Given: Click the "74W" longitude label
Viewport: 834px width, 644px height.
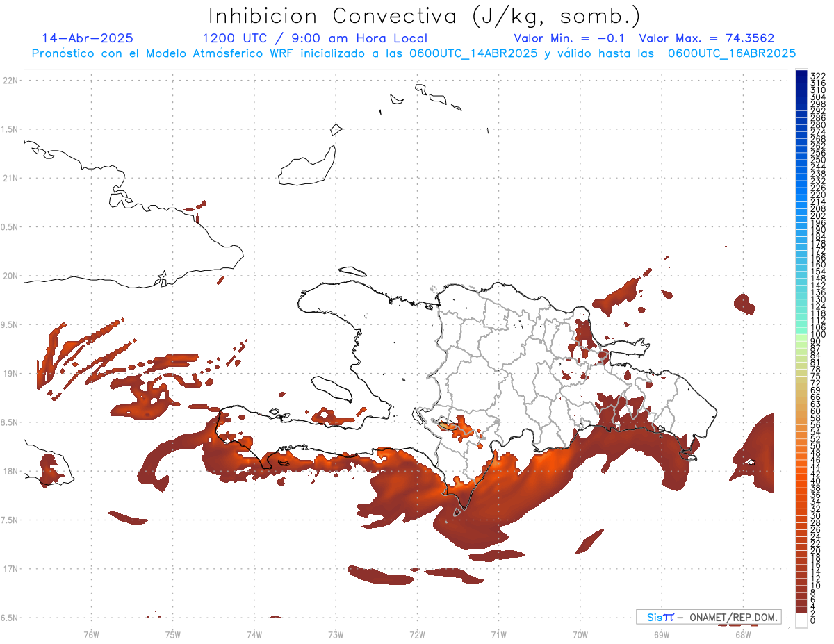Looking at the screenshot, I should [x=254, y=634].
